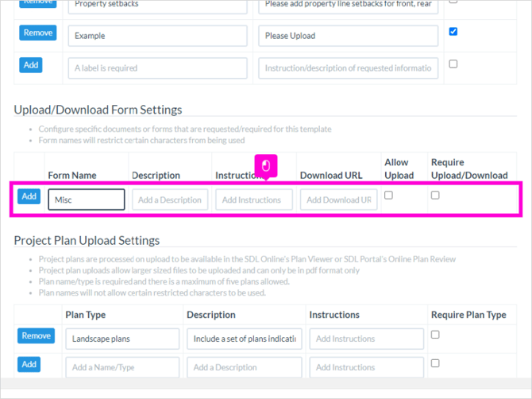Check Require Plan Type in the new plan row
Screen dimensions: 532x399
pos(435,363)
